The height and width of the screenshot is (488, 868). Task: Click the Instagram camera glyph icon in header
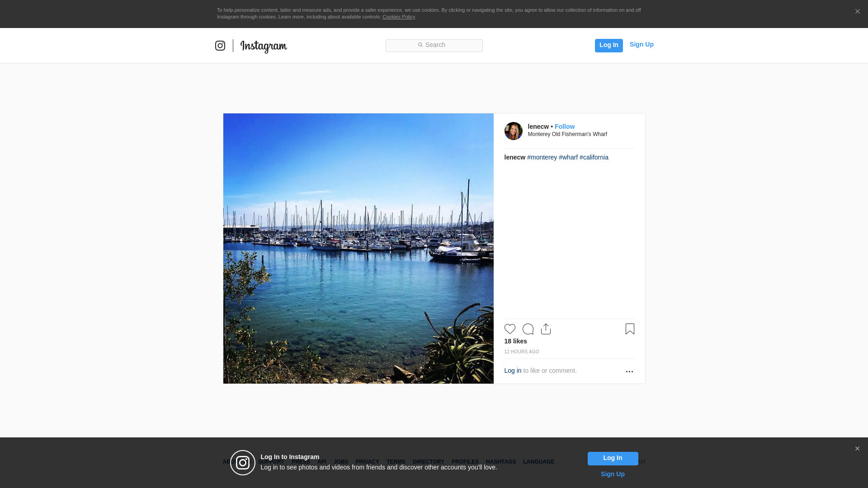(220, 46)
